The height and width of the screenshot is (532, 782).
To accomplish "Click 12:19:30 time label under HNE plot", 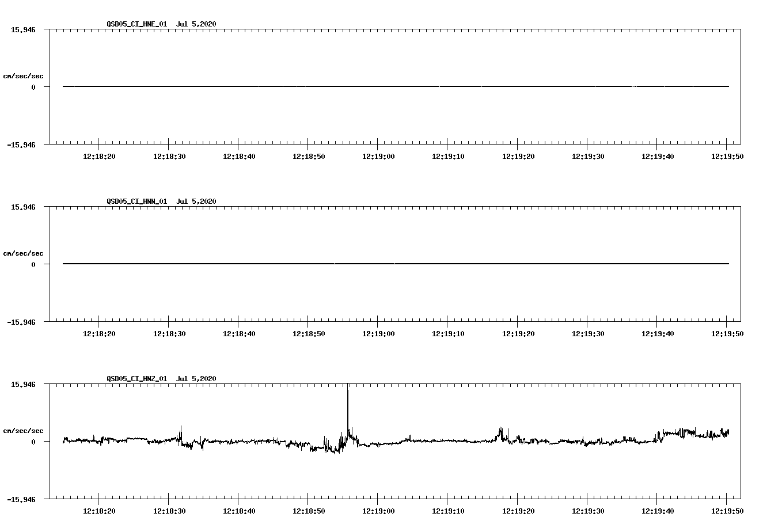I will (587, 156).
